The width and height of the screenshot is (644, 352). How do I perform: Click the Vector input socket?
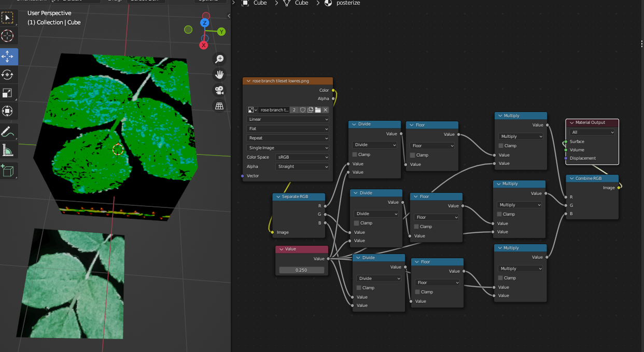pyautogui.click(x=243, y=176)
